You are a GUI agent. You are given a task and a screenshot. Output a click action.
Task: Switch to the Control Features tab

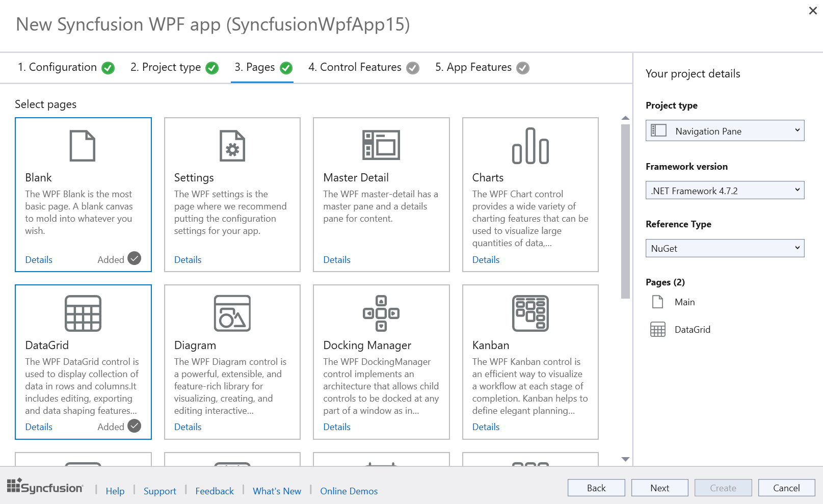(x=363, y=67)
